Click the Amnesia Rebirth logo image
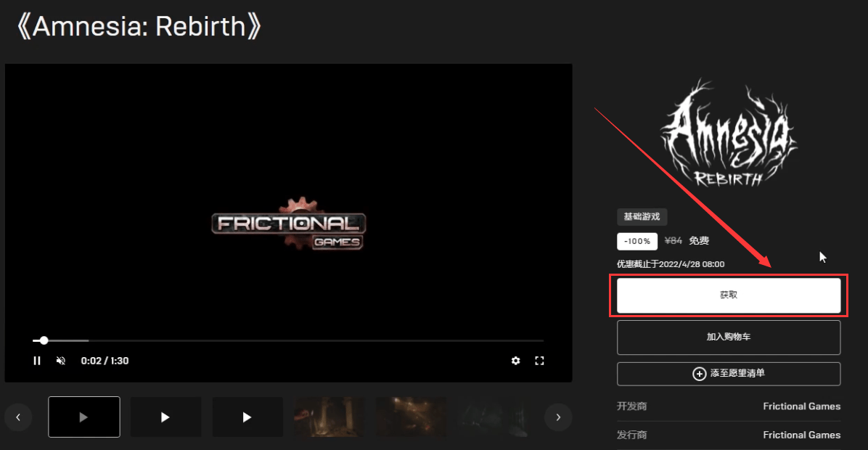The width and height of the screenshot is (868, 450). 729,133
